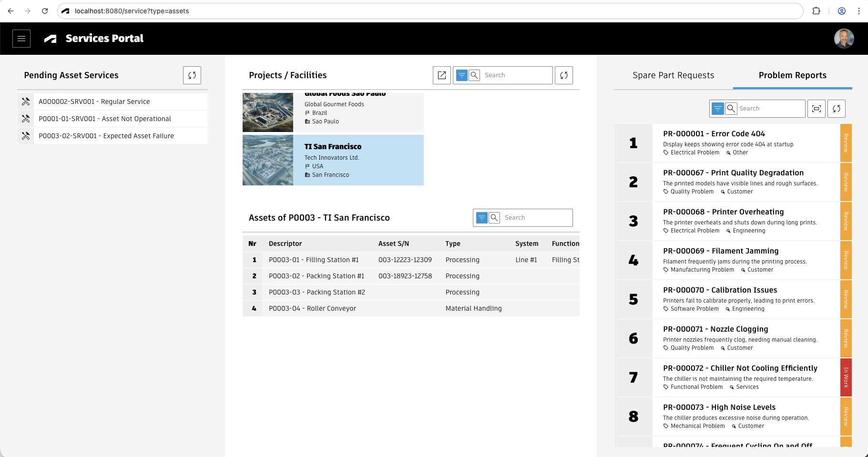The height and width of the screenshot is (457, 868).
Task: Click the user profile avatar
Action: pyautogui.click(x=844, y=39)
